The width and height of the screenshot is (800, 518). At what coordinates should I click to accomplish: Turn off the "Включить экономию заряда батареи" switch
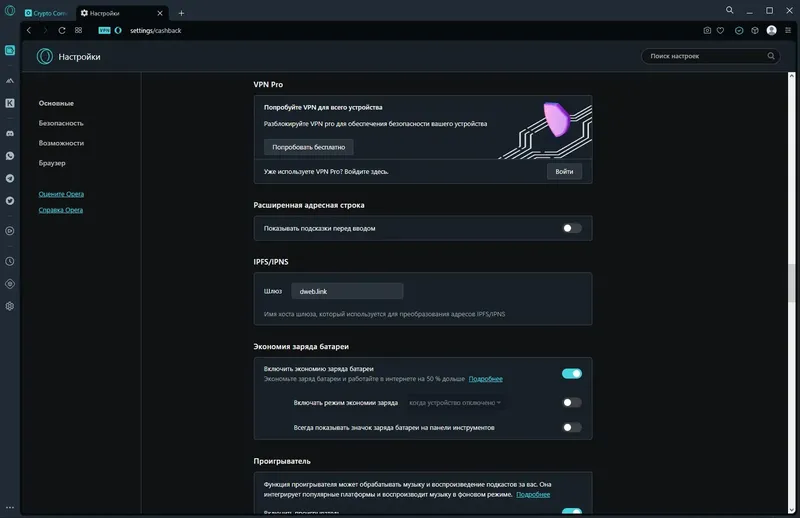(x=571, y=374)
